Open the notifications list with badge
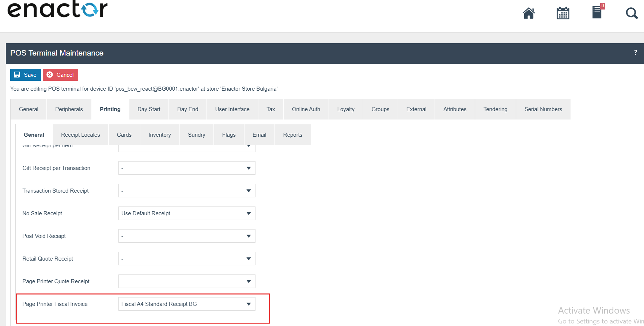This screenshot has width=644, height=326. tap(597, 12)
